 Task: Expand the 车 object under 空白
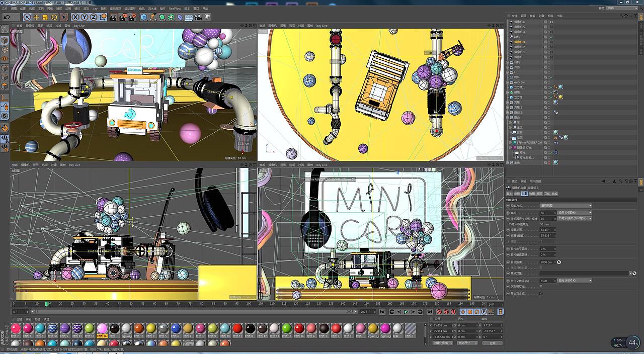click(x=510, y=122)
